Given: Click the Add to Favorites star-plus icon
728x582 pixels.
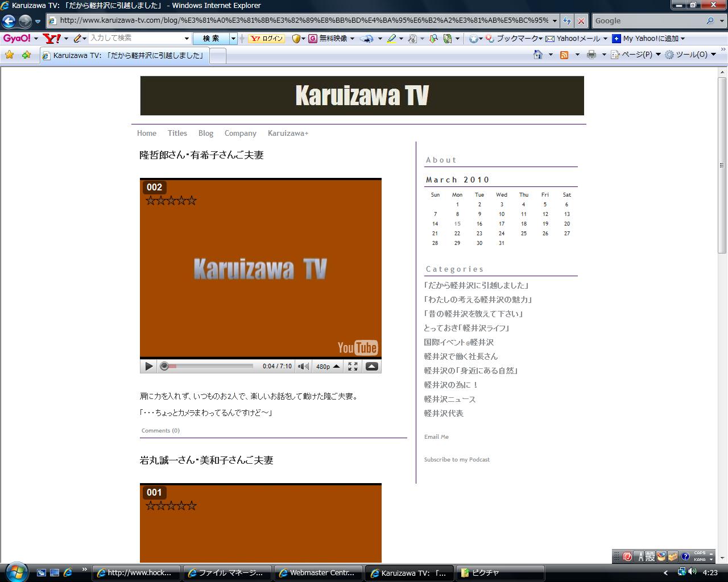Looking at the screenshot, I should [26, 55].
